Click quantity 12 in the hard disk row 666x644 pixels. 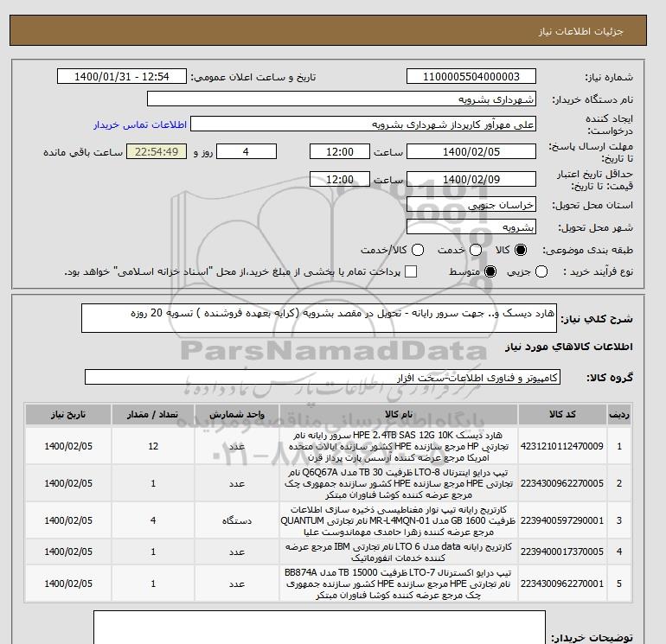(x=153, y=446)
